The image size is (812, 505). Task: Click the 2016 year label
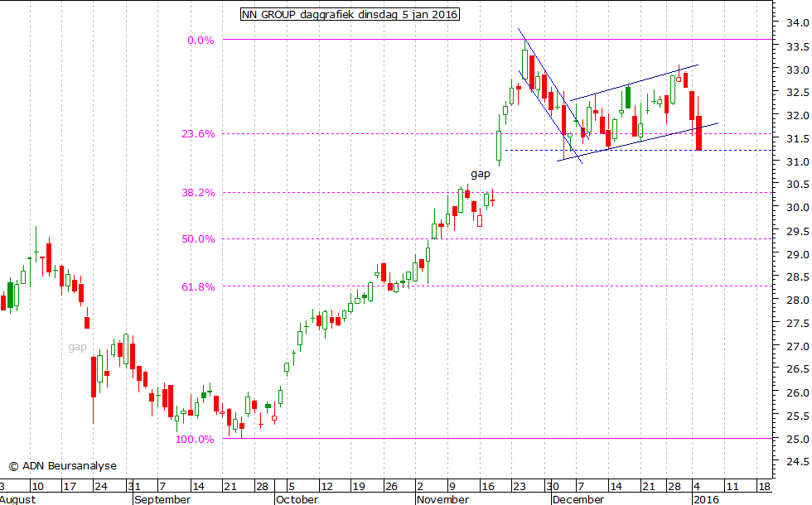(706, 499)
